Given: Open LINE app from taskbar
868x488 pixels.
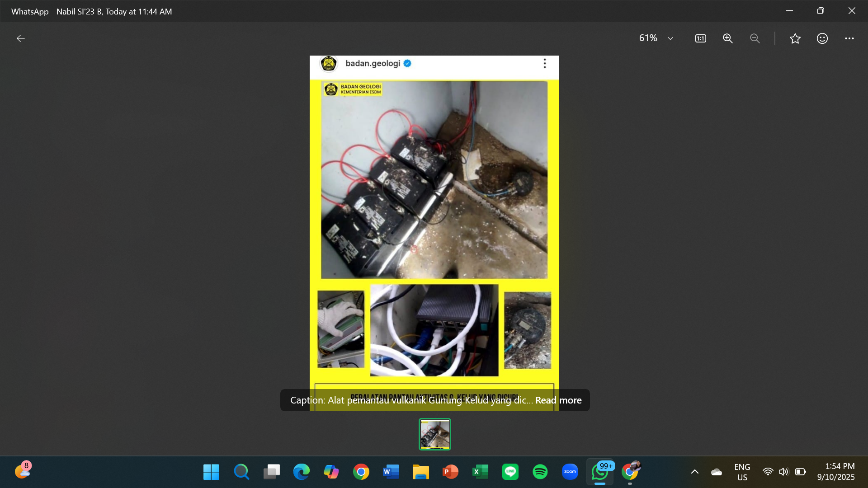Looking at the screenshot, I should coord(510,472).
